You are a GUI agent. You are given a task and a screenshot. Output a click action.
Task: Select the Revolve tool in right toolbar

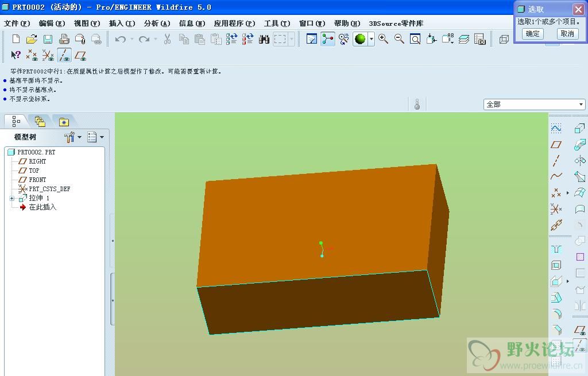(580, 161)
